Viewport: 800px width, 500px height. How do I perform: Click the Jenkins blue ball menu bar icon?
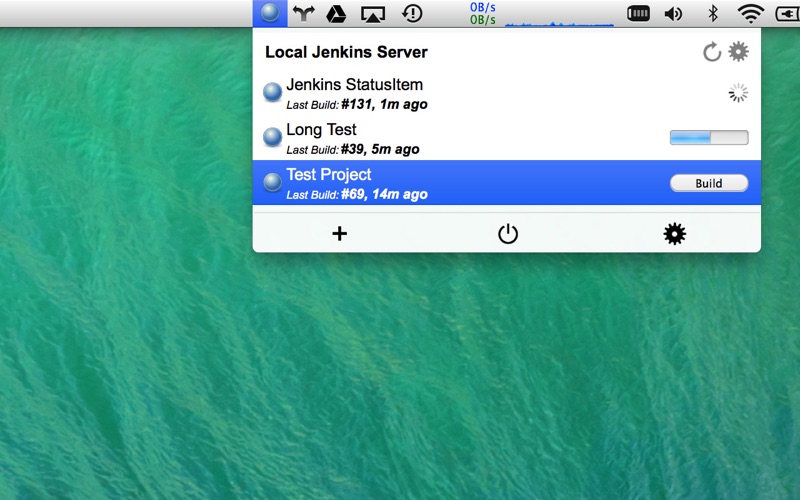click(x=270, y=13)
